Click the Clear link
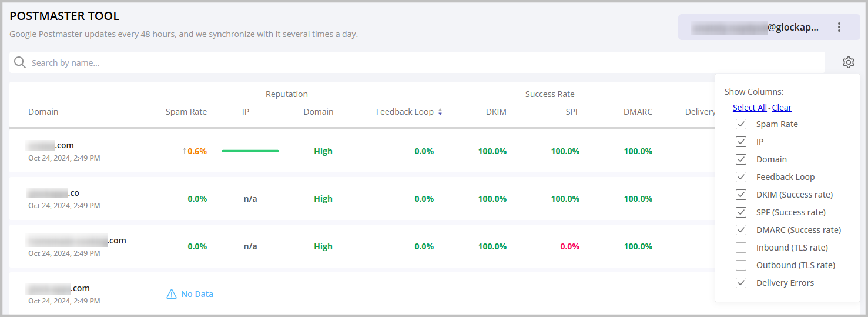The image size is (868, 317). coord(782,108)
